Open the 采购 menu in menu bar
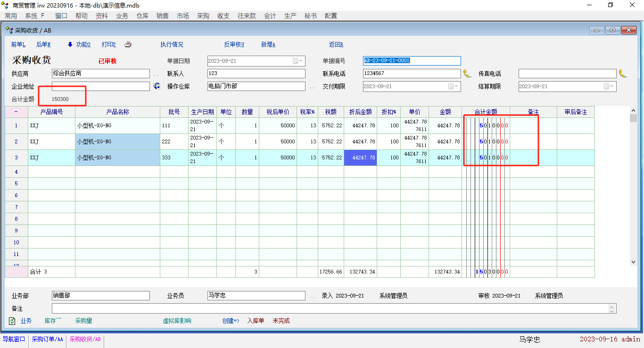Viewport: 644px width, 348px height. (203, 16)
